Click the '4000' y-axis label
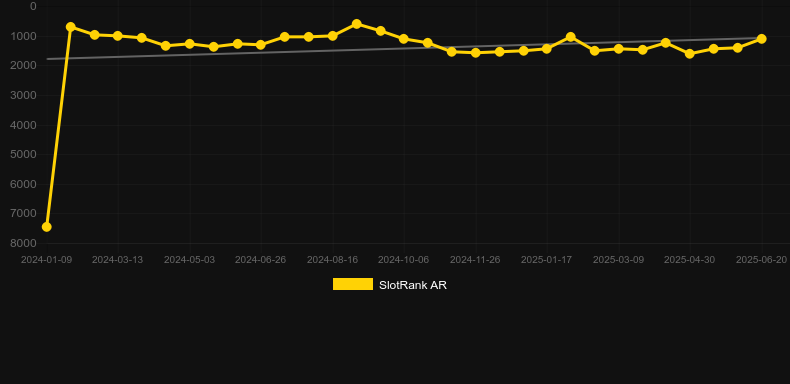This screenshot has height=384, width=790. tap(24, 125)
